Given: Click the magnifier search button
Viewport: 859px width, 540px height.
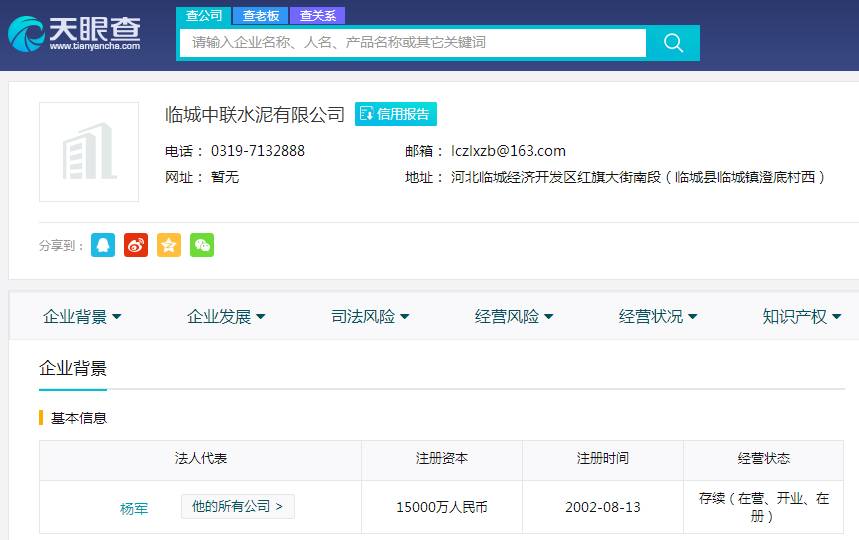Looking at the screenshot, I should click(673, 43).
